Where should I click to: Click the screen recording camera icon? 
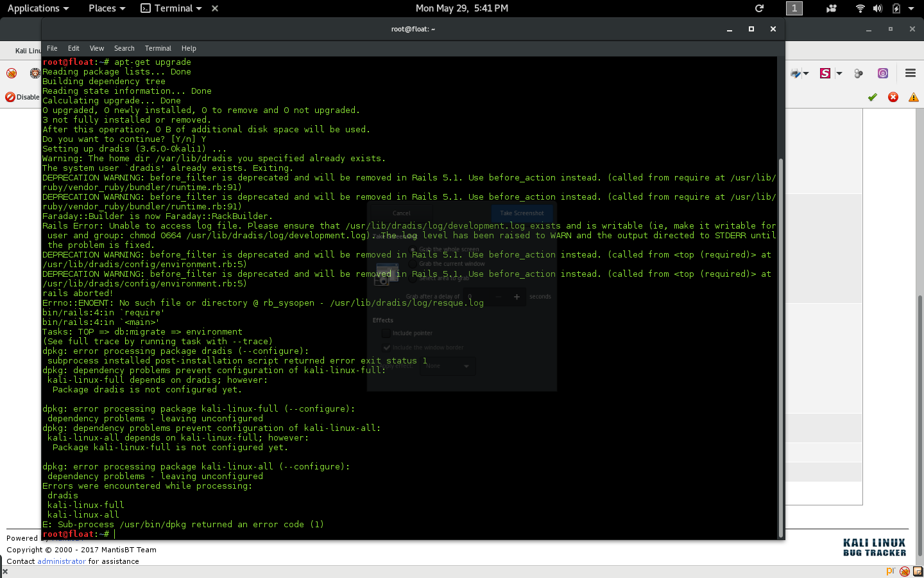832,8
